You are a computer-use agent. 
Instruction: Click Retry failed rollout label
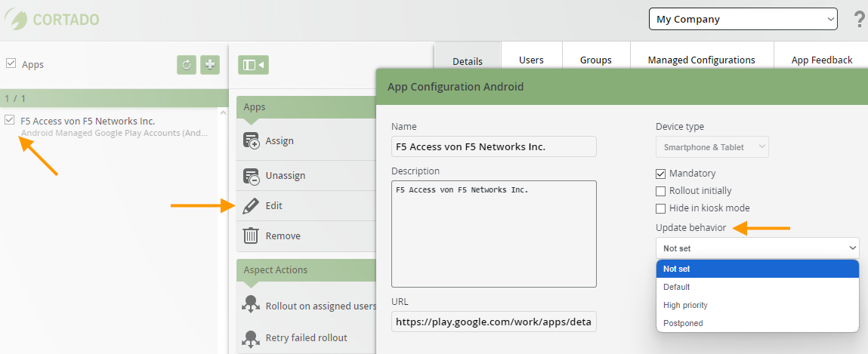tap(307, 338)
